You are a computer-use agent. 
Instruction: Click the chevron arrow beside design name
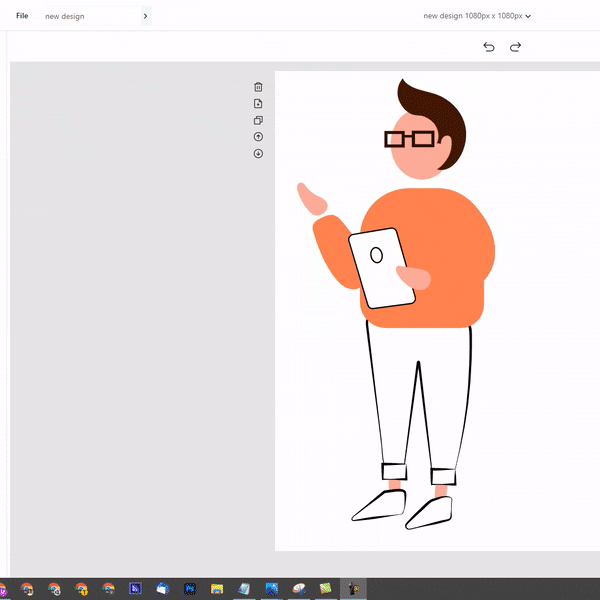pos(145,16)
